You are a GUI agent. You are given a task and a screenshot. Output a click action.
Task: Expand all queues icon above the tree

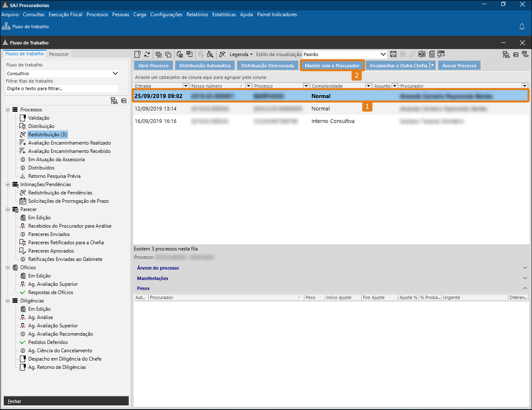(114, 101)
